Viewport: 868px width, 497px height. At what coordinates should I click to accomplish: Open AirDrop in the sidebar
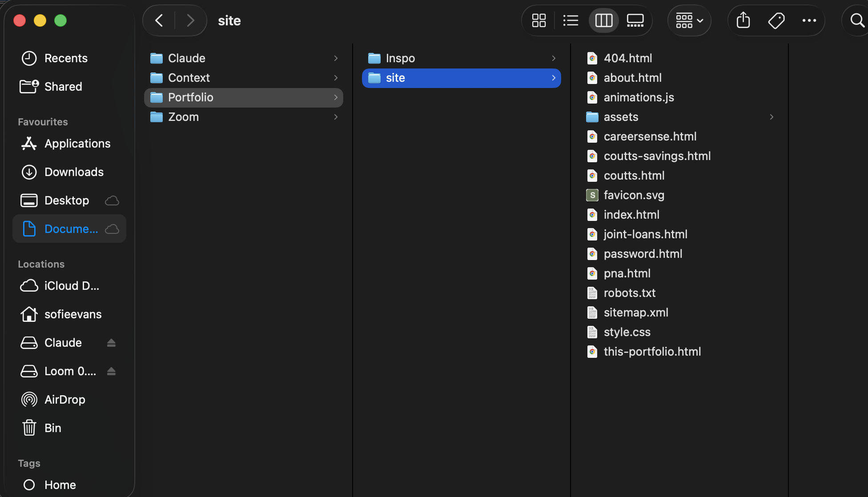click(69, 400)
